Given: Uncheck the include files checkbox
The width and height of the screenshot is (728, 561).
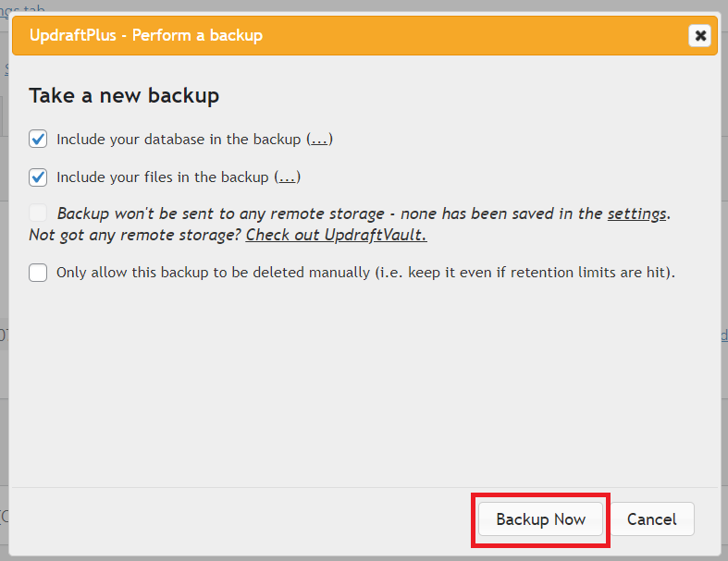Looking at the screenshot, I should 38,177.
